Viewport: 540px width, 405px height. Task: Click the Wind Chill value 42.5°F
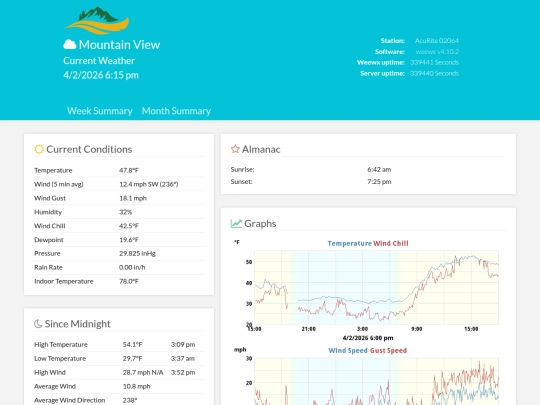click(129, 226)
